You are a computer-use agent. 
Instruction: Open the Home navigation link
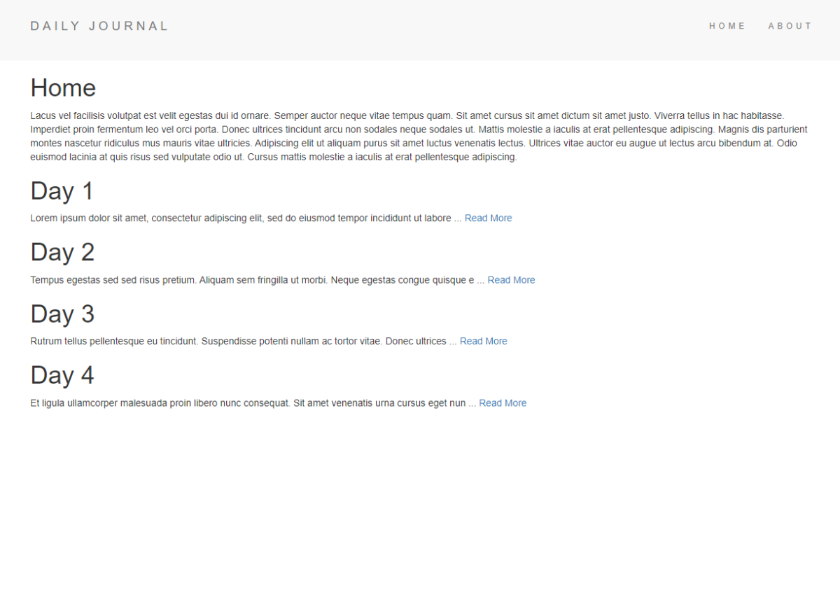click(727, 26)
